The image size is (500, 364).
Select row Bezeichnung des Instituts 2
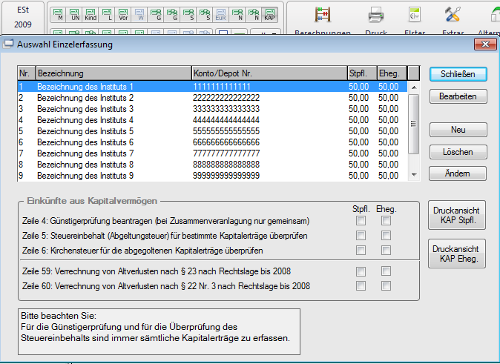pyautogui.click(x=212, y=98)
